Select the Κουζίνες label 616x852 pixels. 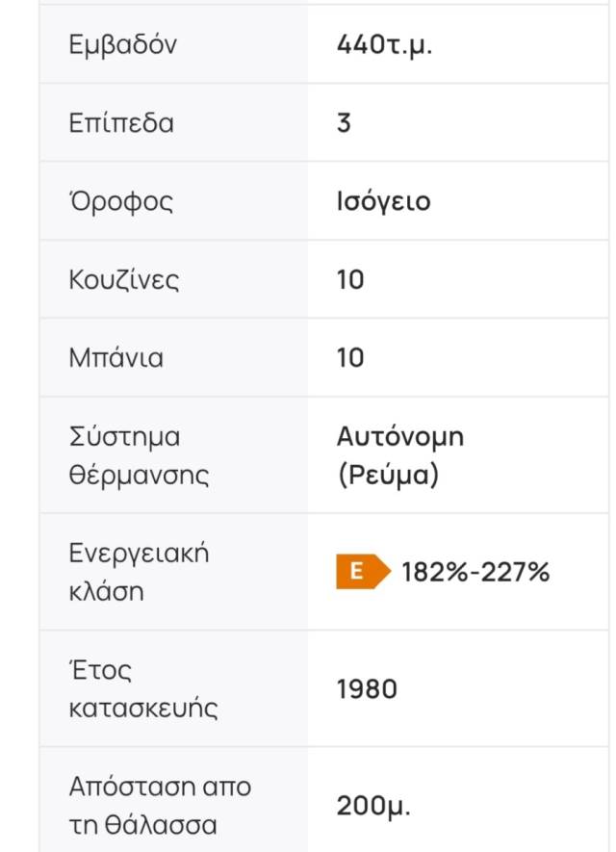click(x=124, y=280)
